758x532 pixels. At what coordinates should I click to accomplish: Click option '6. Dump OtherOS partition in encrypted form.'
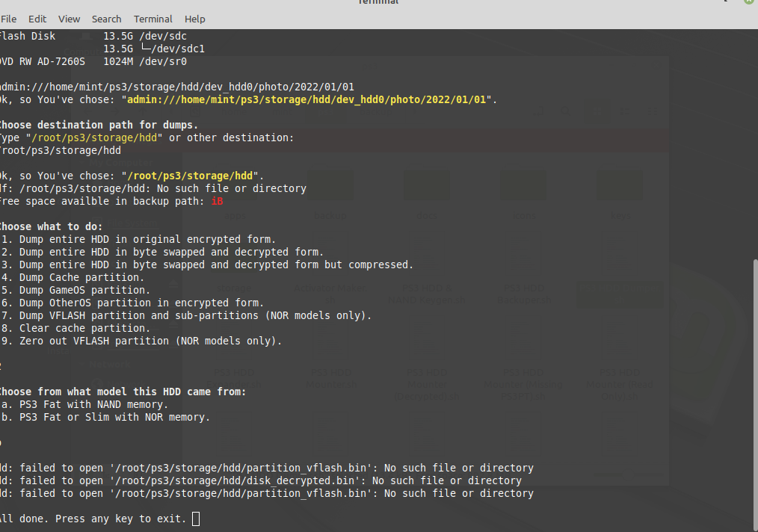[x=132, y=303]
